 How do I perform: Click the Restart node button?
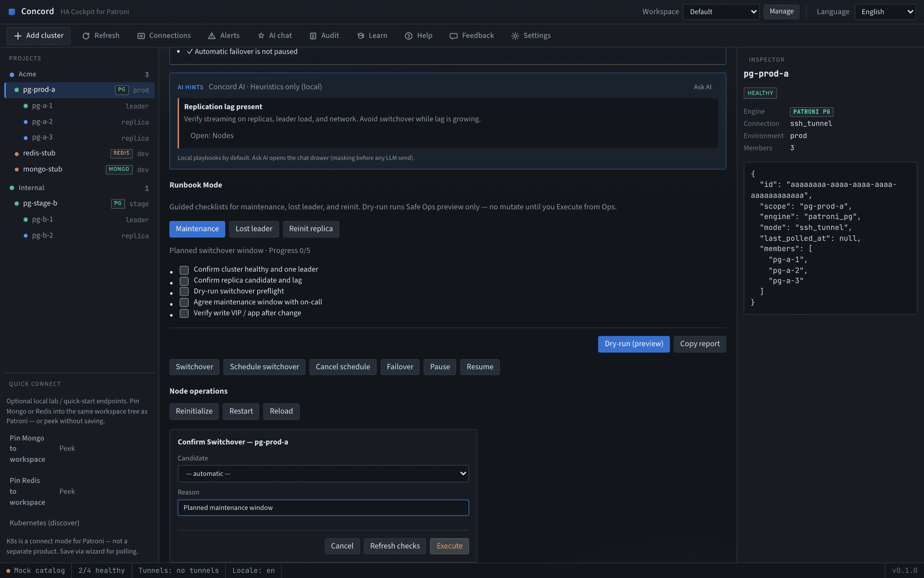[x=241, y=411]
